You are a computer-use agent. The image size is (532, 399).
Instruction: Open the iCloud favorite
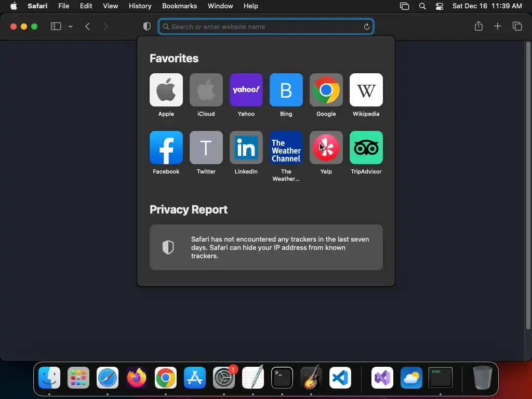pyautogui.click(x=206, y=90)
